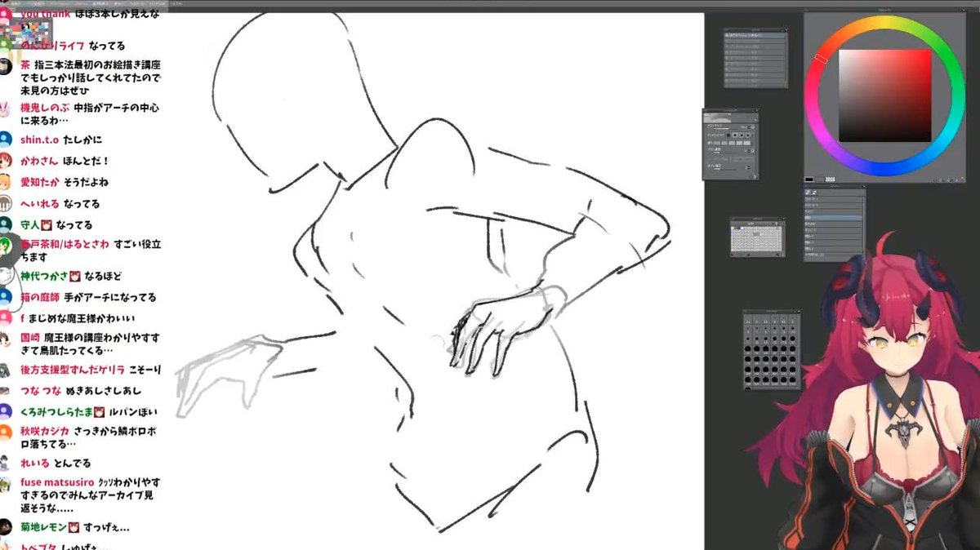The image size is (980, 550).
Task: Click chat username shin.t.o
Action: tap(40, 140)
